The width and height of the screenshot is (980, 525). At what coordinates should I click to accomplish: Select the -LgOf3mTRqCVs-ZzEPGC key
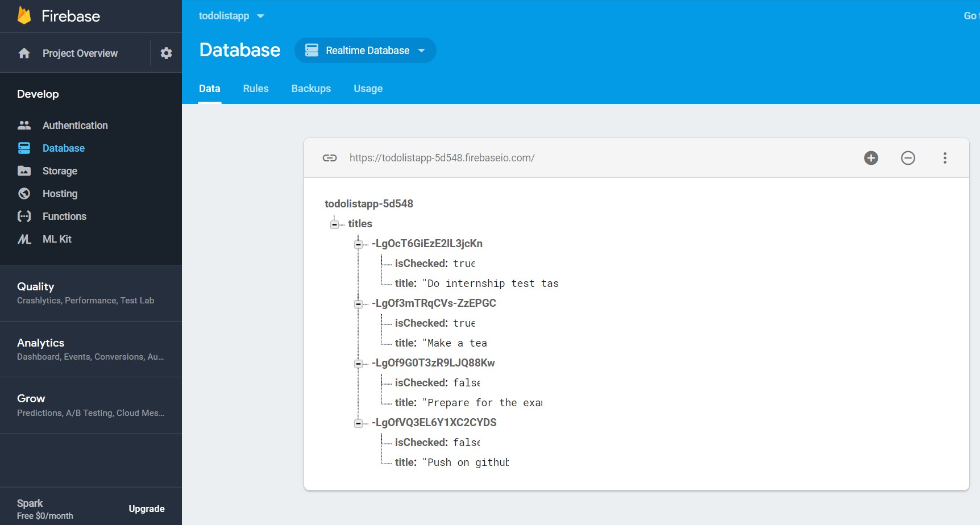tap(434, 303)
